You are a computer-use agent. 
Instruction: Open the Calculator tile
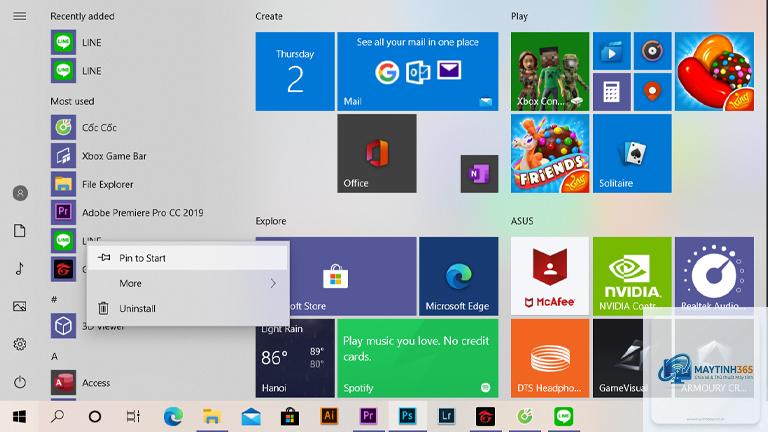(x=612, y=92)
